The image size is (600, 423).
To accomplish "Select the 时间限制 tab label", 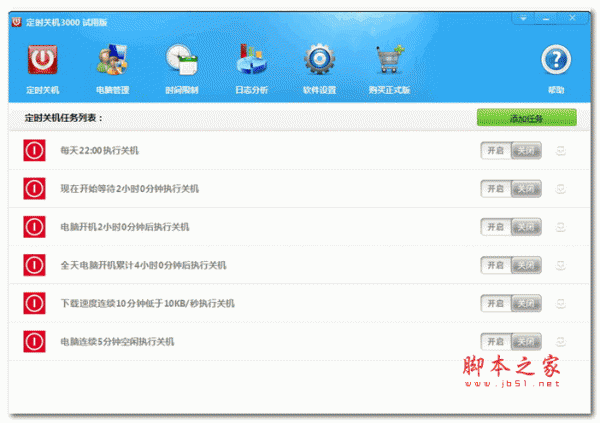I will pos(182,90).
